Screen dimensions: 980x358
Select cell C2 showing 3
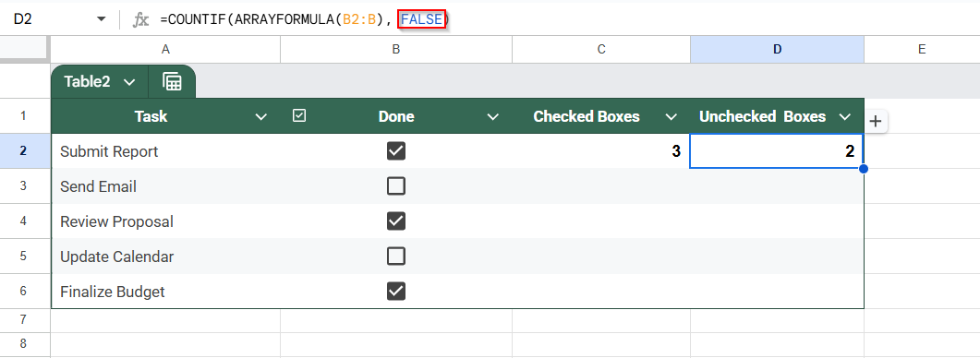point(601,151)
